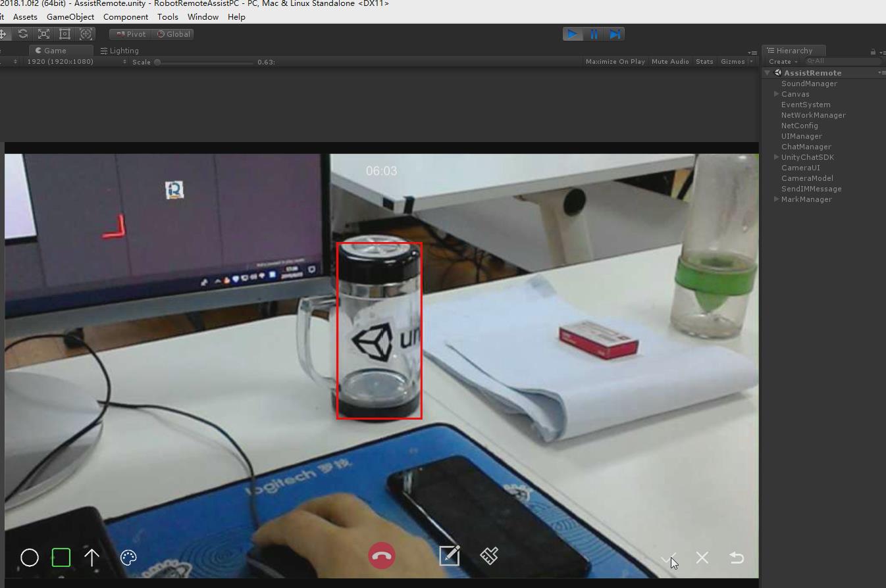The height and width of the screenshot is (588, 886).
Task: Select NetConfig in Hierarchy
Action: click(x=799, y=126)
